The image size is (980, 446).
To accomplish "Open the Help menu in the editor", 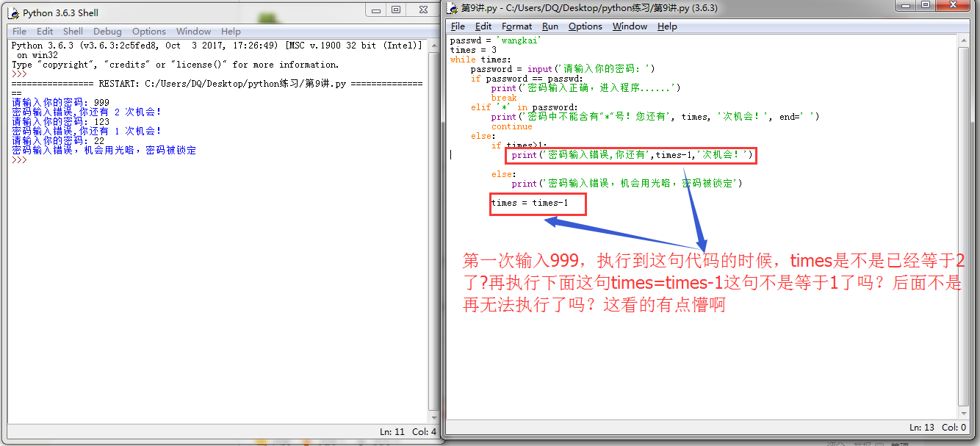I will [667, 26].
